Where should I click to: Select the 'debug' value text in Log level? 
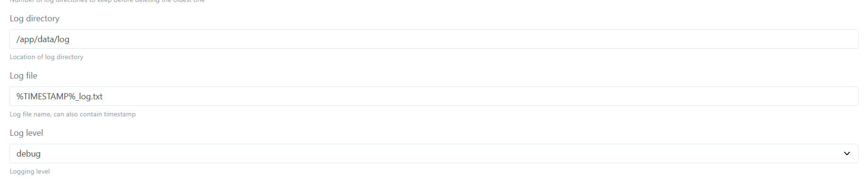tap(28, 154)
